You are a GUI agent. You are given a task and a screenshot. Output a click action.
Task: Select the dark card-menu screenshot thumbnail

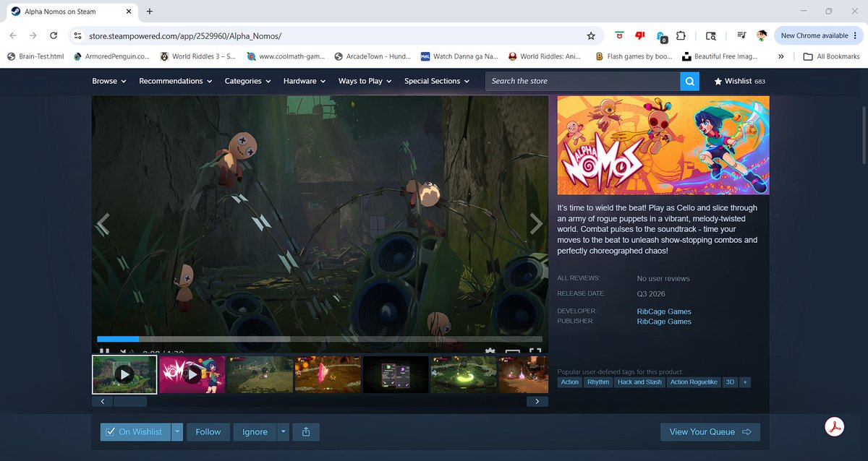point(396,374)
